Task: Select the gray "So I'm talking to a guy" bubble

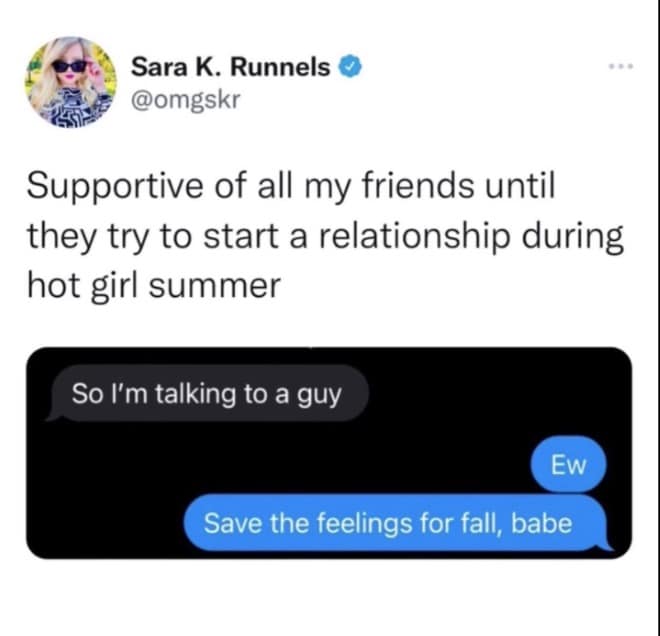Action: [207, 394]
